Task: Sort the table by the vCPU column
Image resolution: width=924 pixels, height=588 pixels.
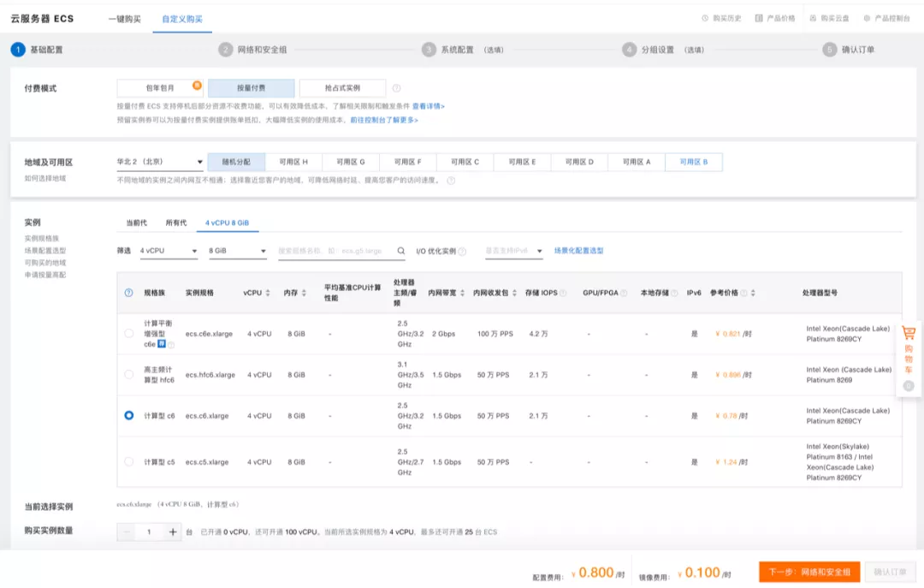Action: [268, 293]
